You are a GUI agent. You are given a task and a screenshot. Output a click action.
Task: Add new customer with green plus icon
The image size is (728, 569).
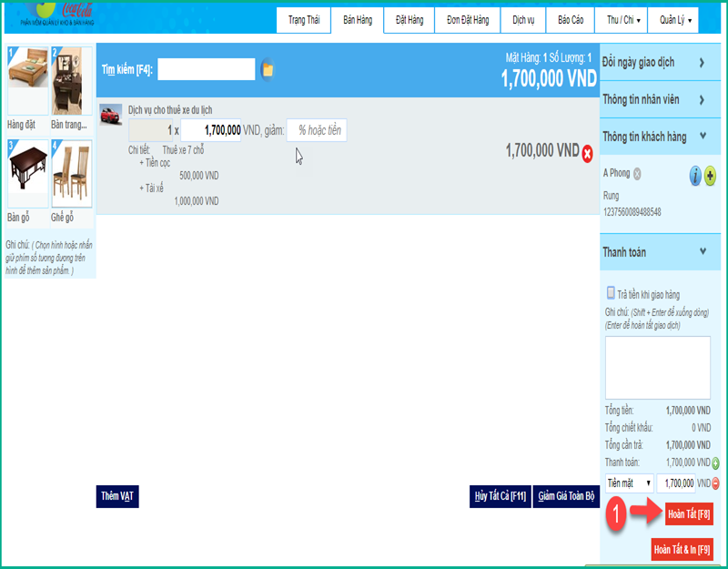[x=710, y=177]
